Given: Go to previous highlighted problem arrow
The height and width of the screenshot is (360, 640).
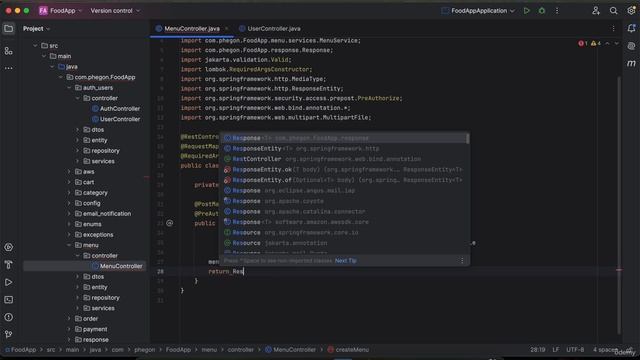Looking at the screenshot, I should point(607,43).
